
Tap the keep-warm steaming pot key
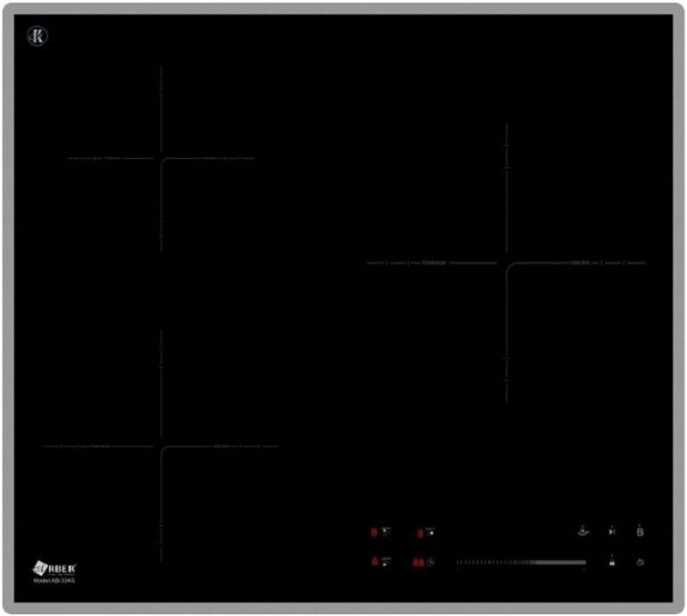point(584,531)
